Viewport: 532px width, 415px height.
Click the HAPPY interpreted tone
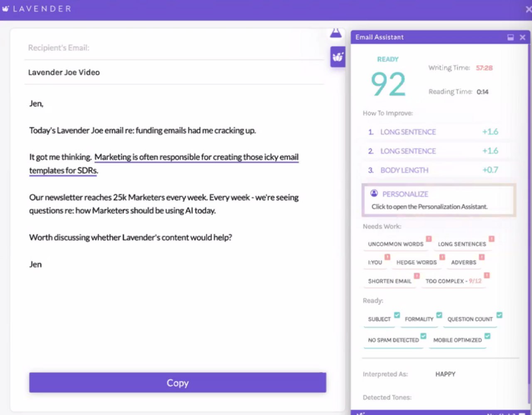pyautogui.click(x=445, y=374)
